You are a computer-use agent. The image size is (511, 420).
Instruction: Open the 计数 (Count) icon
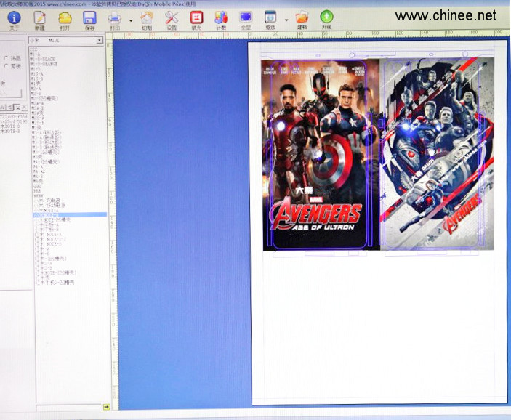coord(221,17)
